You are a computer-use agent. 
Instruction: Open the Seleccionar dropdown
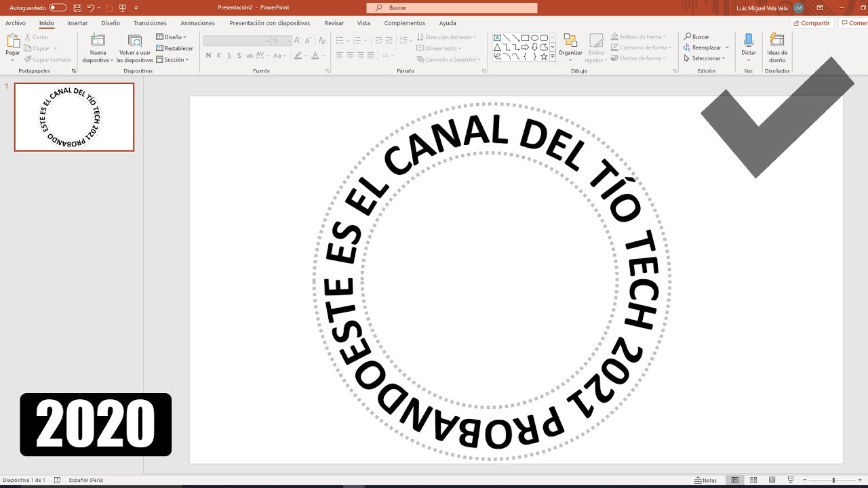coord(705,58)
